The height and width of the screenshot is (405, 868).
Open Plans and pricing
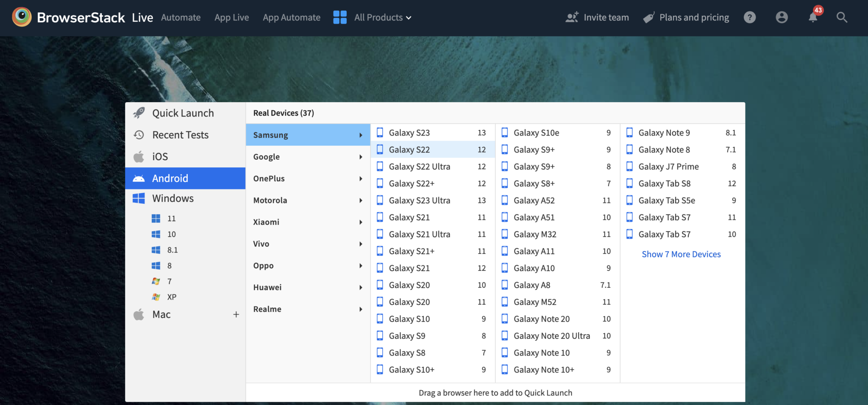(x=694, y=17)
